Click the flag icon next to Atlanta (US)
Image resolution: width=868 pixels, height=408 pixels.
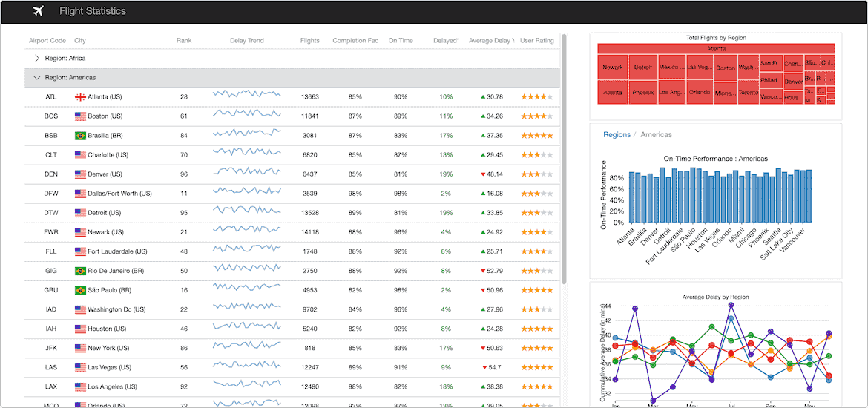pos(80,97)
